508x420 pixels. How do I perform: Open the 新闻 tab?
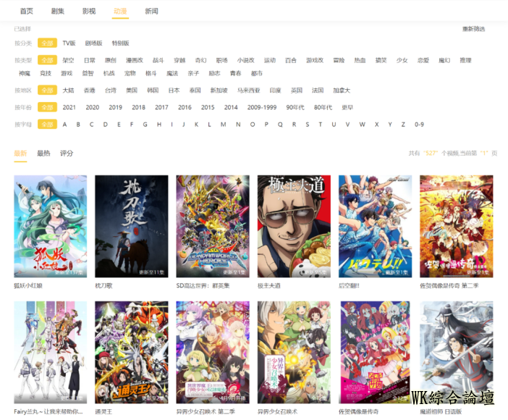coord(152,12)
